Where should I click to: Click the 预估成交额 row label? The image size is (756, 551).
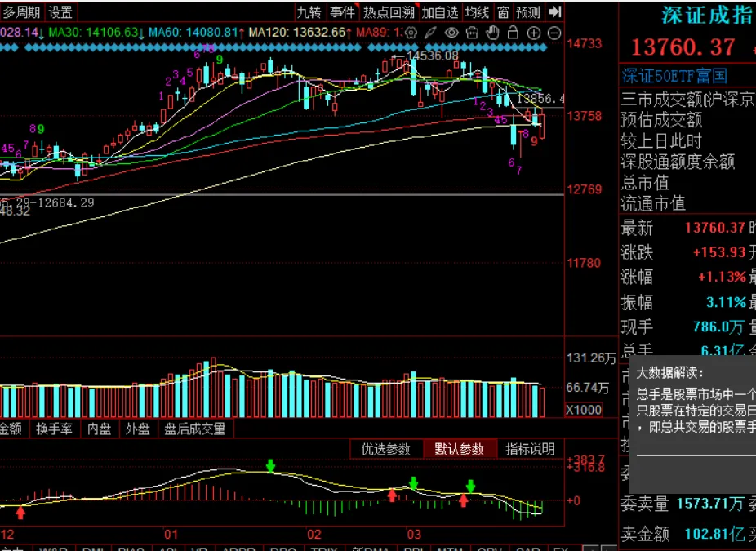coord(661,119)
